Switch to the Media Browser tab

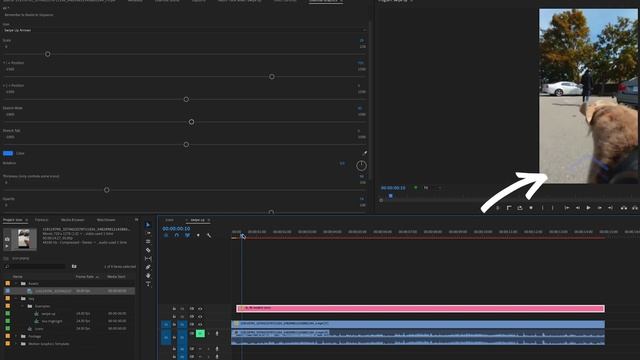click(x=72, y=220)
